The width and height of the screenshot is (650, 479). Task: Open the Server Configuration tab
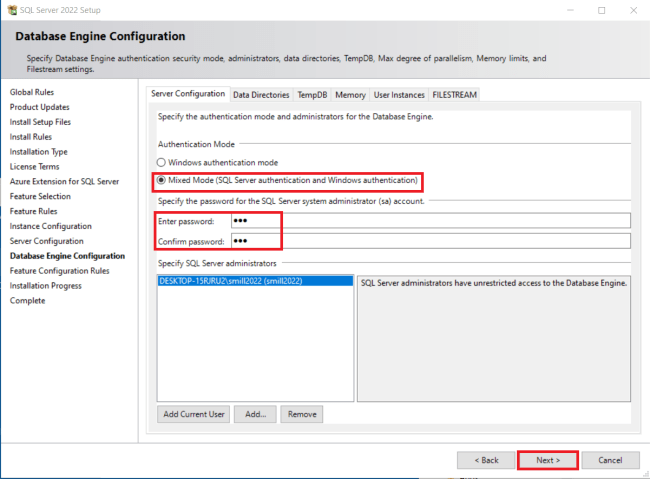[x=188, y=94]
